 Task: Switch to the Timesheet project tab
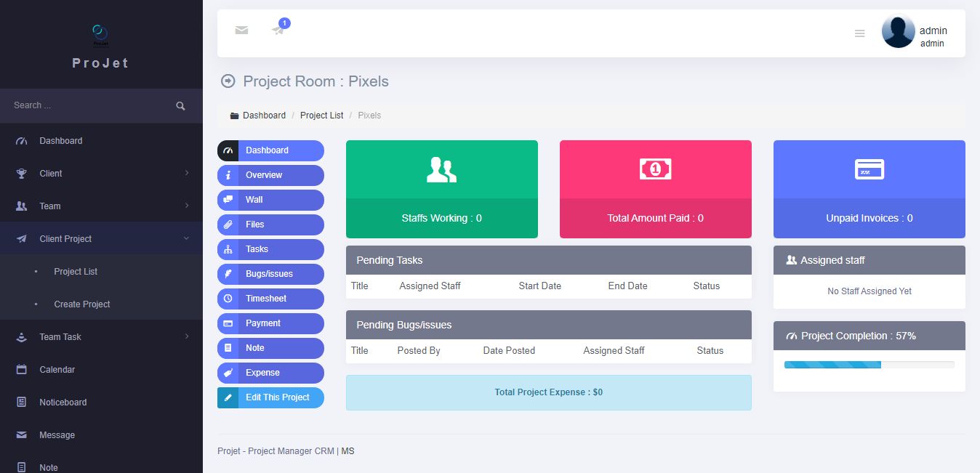point(270,299)
